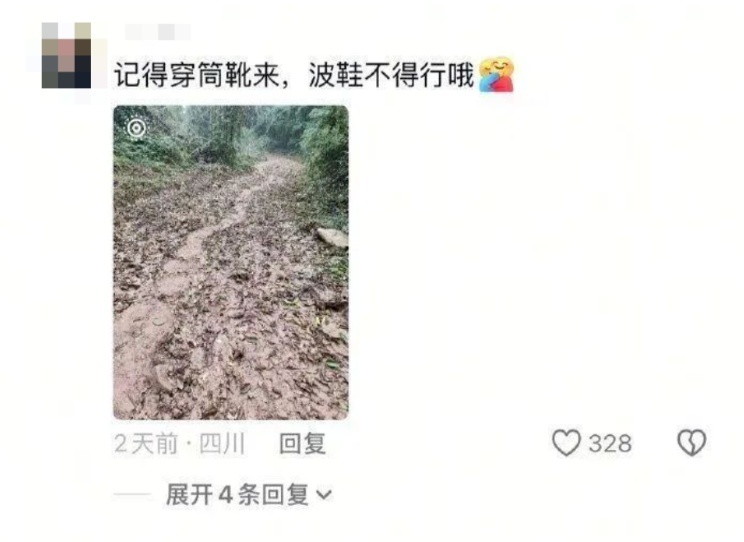Open the blurred username above the comment
The image size is (744, 542).
click(158, 32)
